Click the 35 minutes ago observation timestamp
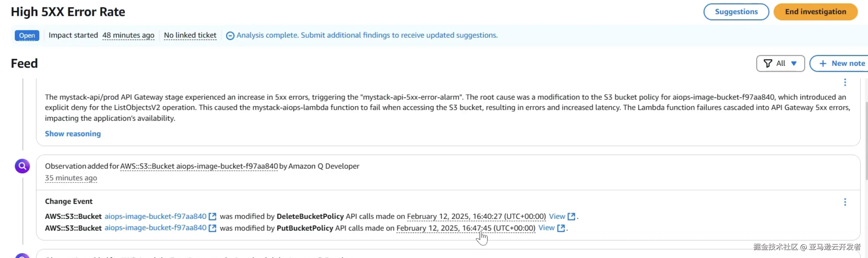Screen dimensions: 868x258 [x=71, y=178]
